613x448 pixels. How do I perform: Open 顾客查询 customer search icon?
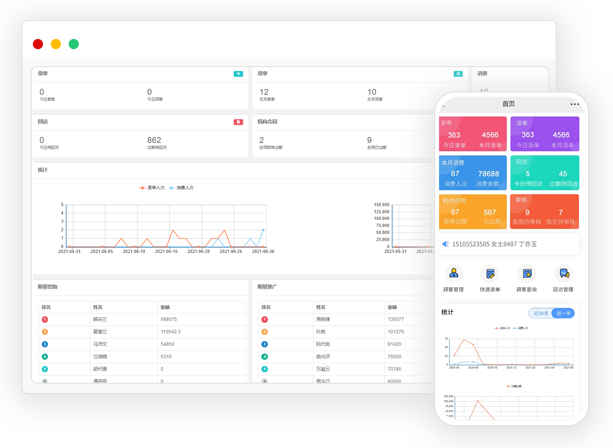tap(527, 273)
